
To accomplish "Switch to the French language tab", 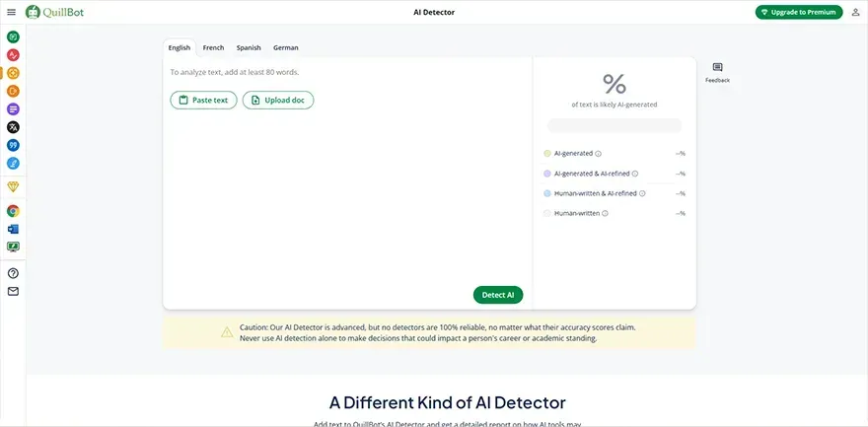I will [213, 47].
